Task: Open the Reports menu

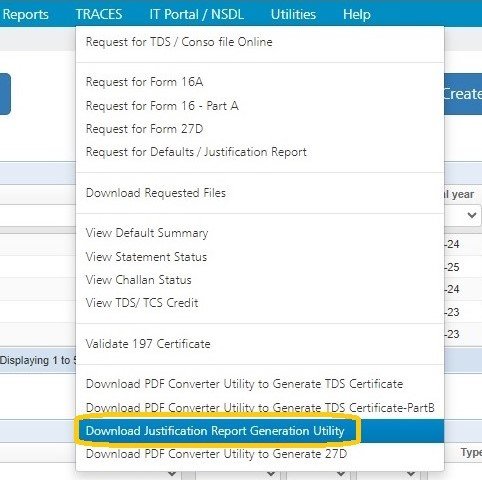Action: [25, 14]
